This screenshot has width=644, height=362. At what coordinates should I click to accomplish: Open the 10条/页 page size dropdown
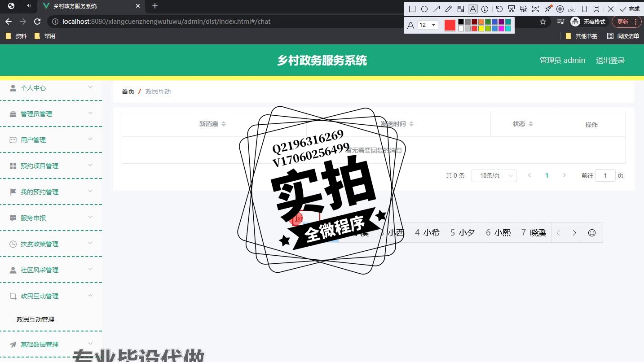click(494, 175)
